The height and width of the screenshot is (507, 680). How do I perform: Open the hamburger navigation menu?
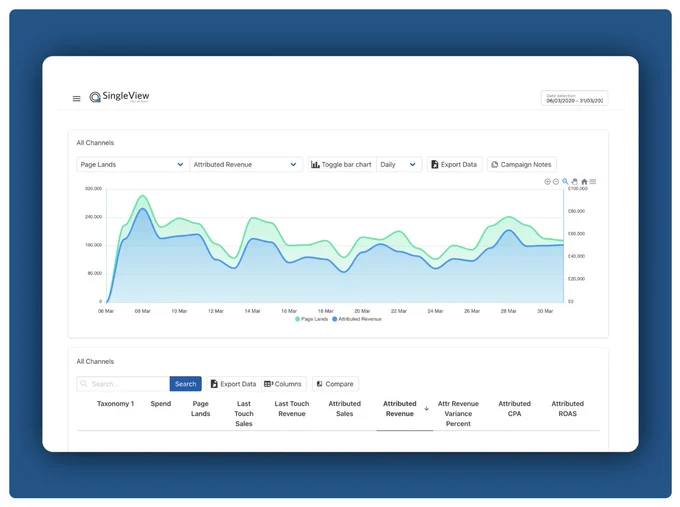click(76, 98)
